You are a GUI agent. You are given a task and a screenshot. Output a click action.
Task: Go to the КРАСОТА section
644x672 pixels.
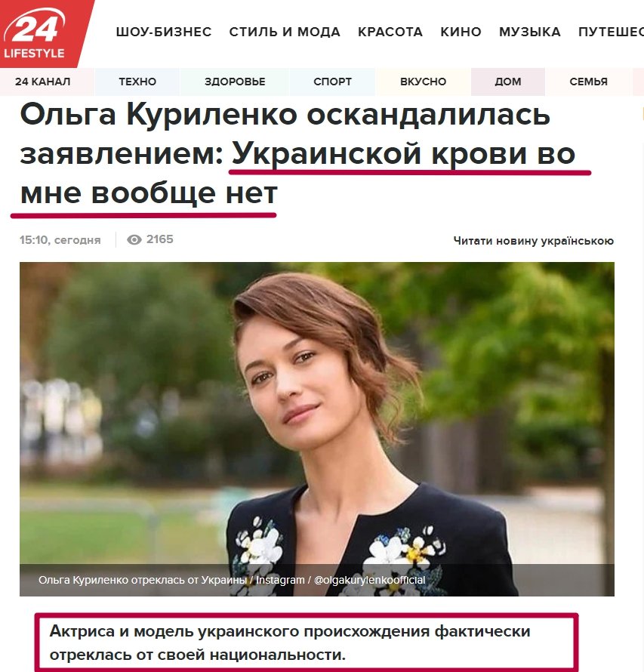(x=390, y=32)
